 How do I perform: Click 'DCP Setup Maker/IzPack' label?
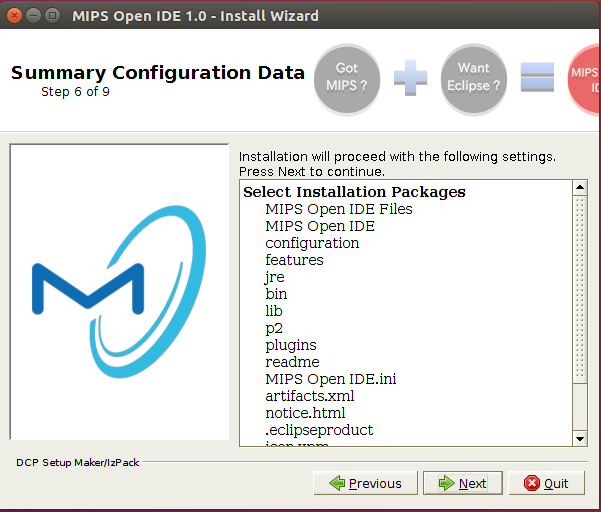[x=77, y=463]
